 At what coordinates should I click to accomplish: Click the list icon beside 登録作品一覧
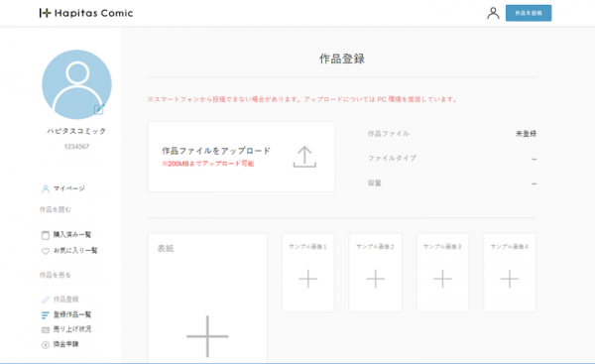pyautogui.click(x=46, y=315)
